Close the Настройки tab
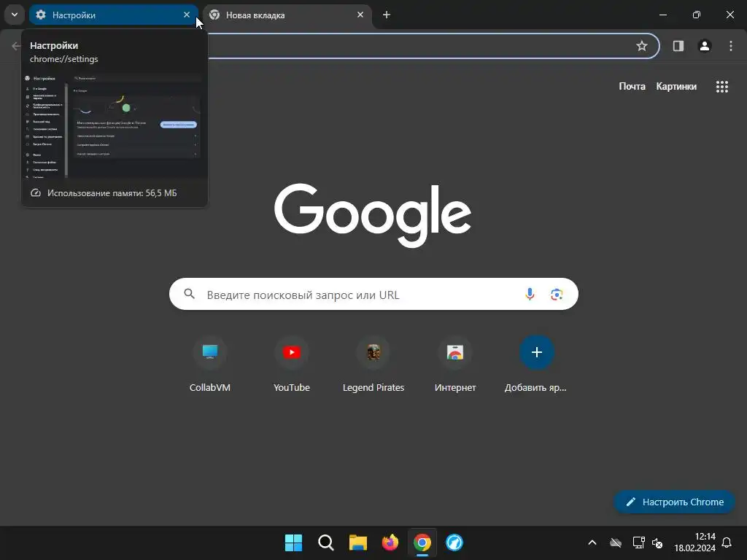This screenshot has height=560, width=747. 187,15
